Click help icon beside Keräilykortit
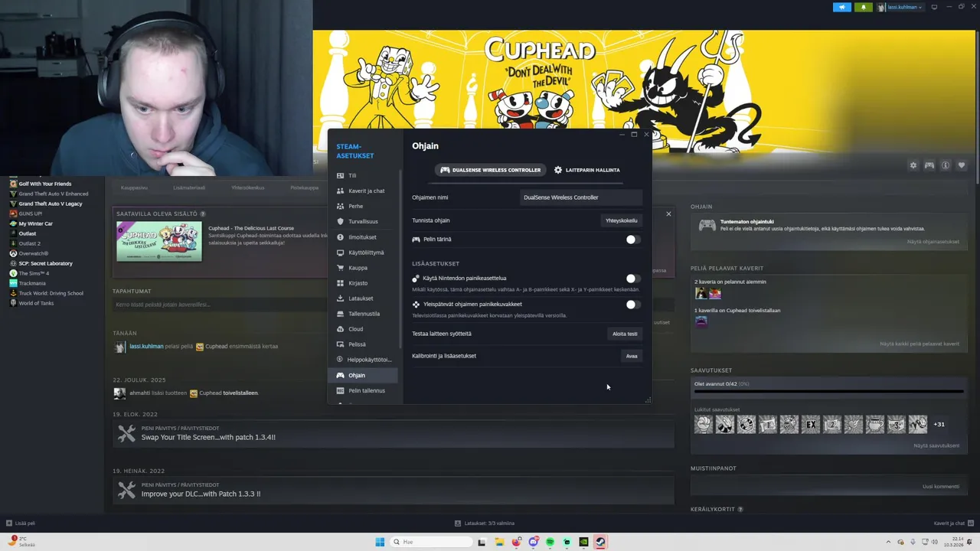The height and width of the screenshot is (551, 980). click(740, 509)
